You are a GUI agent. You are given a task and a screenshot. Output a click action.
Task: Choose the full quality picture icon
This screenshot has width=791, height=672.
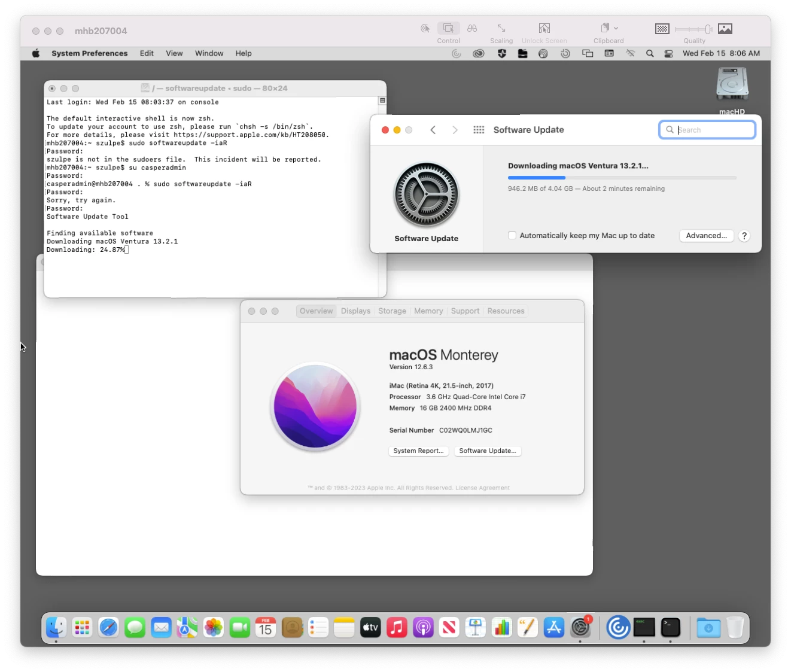click(725, 29)
